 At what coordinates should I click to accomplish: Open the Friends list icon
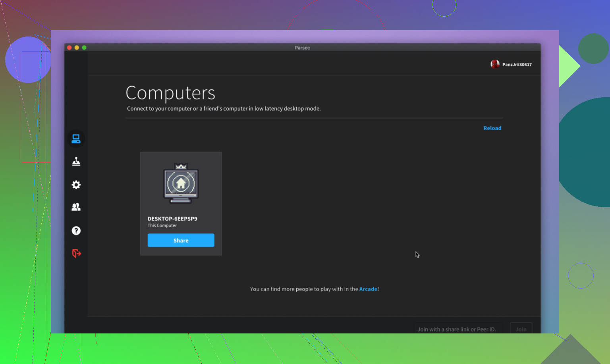click(76, 207)
